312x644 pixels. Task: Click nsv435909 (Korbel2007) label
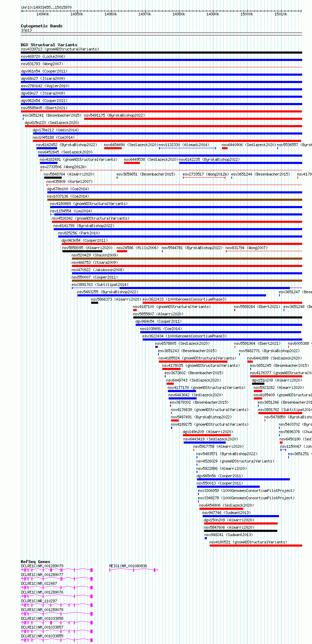69,181
